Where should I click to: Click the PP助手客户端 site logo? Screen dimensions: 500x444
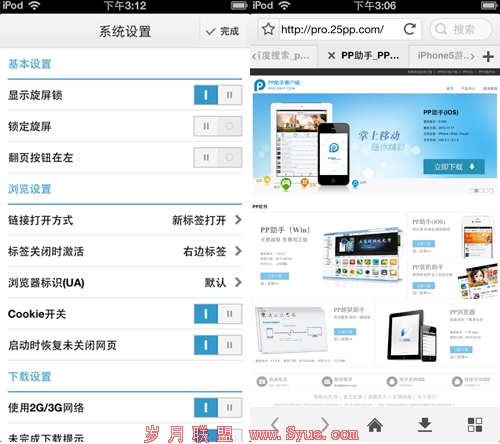pyautogui.click(x=277, y=85)
